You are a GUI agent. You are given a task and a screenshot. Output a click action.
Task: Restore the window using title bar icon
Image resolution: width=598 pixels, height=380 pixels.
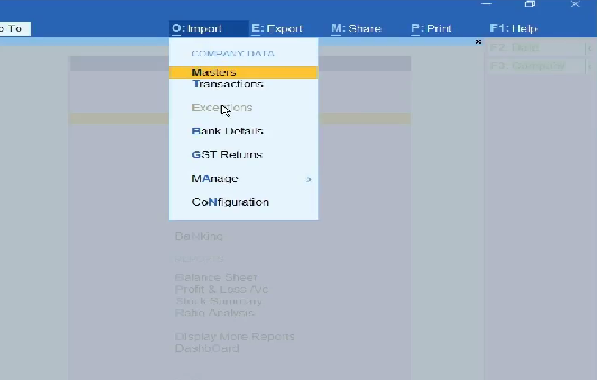pyautogui.click(x=530, y=4)
